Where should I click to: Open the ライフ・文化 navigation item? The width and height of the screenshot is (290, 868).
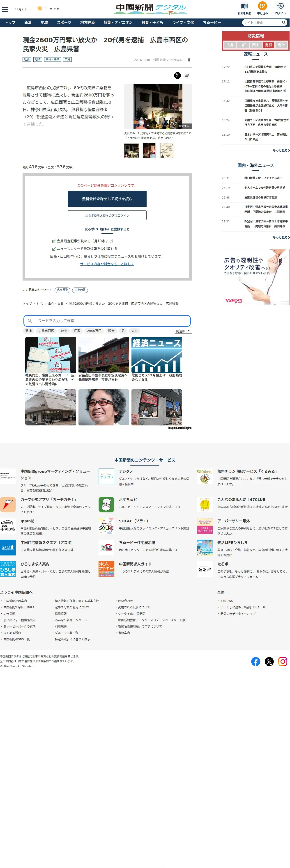click(x=183, y=23)
